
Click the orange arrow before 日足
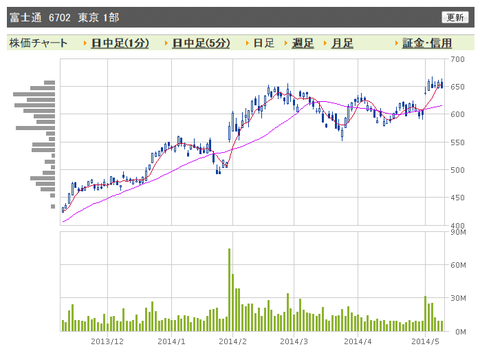coord(247,43)
